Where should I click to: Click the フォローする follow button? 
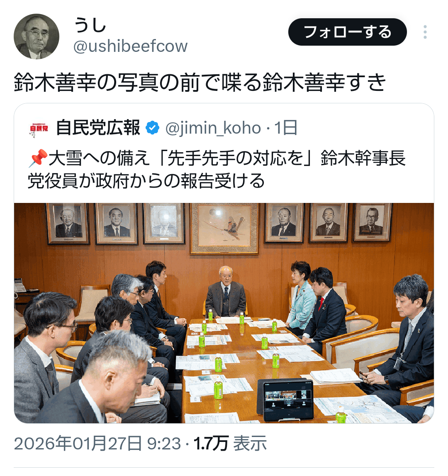point(347,32)
